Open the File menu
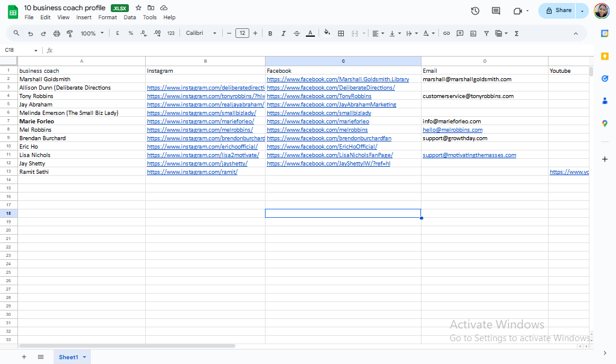The width and height of the screenshot is (616, 364). click(29, 17)
